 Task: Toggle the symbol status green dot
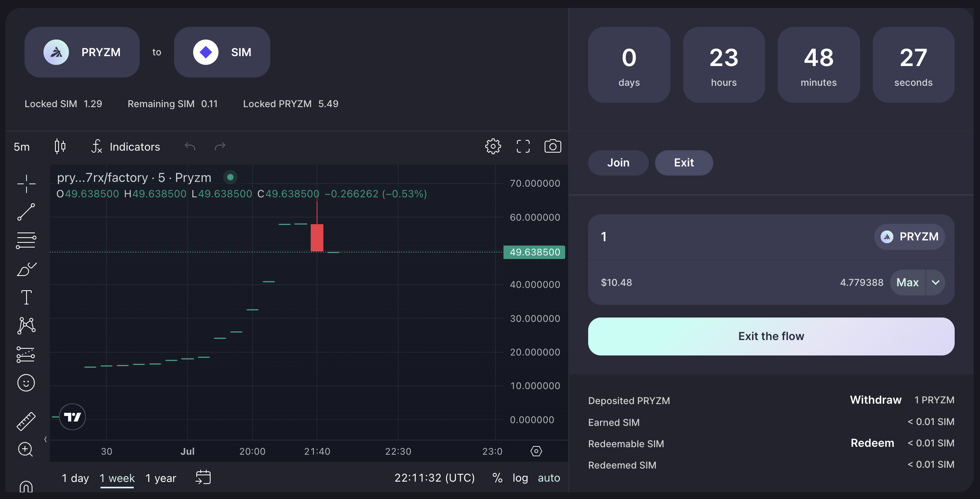point(230,177)
